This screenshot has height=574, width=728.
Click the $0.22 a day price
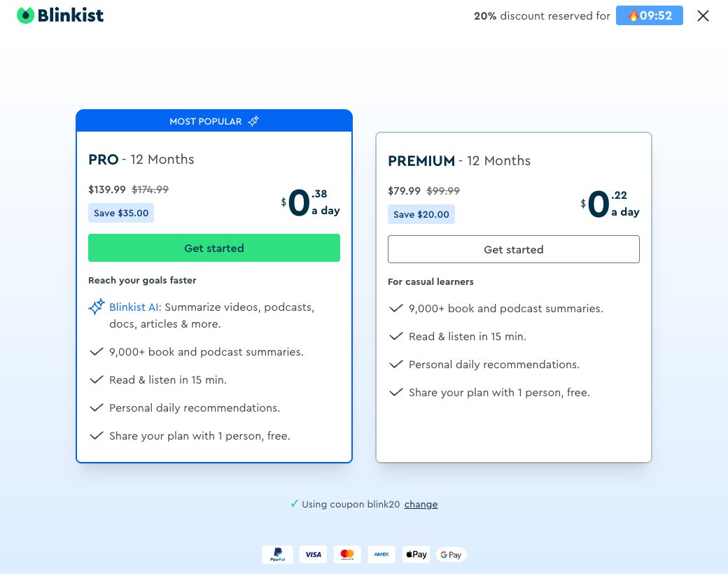610,204
